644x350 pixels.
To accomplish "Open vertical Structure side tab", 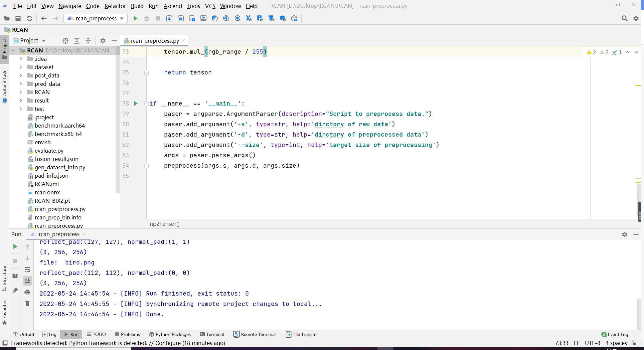I will pos(4,278).
